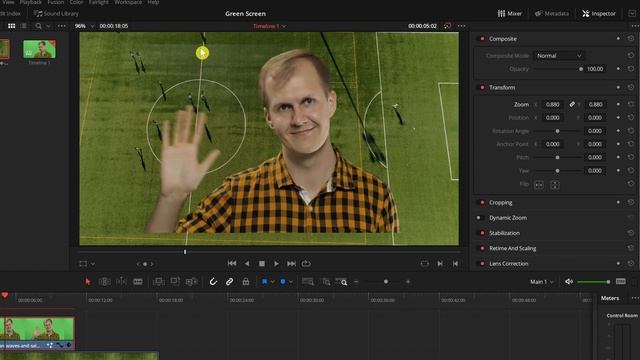Select the Blade Edit mode tool

pos(138,282)
